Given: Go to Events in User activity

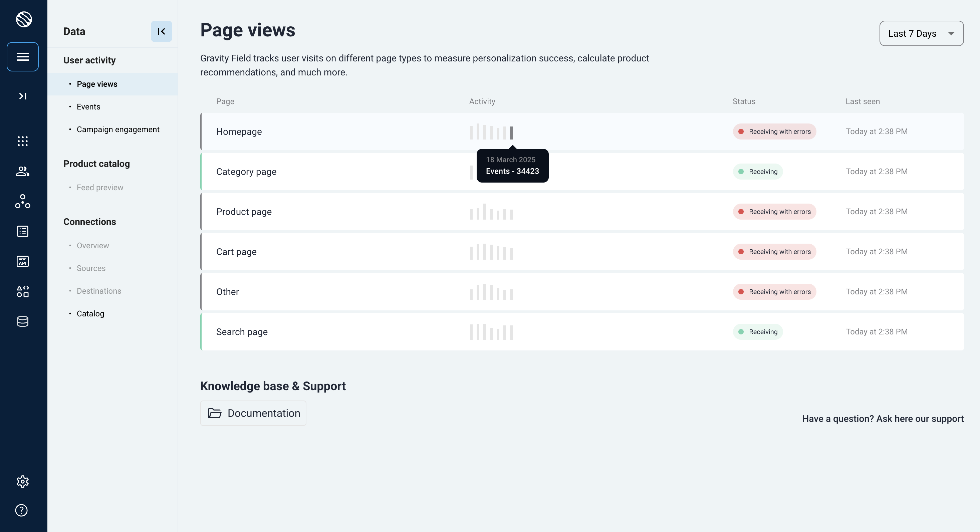Looking at the screenshot, I should [x=88, y=107].
